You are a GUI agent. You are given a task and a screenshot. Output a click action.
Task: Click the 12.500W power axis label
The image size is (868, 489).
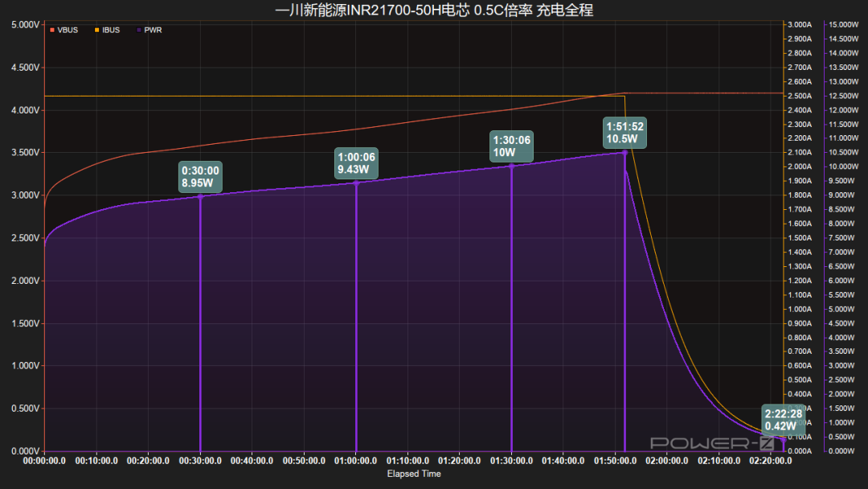tap(844, 96)
